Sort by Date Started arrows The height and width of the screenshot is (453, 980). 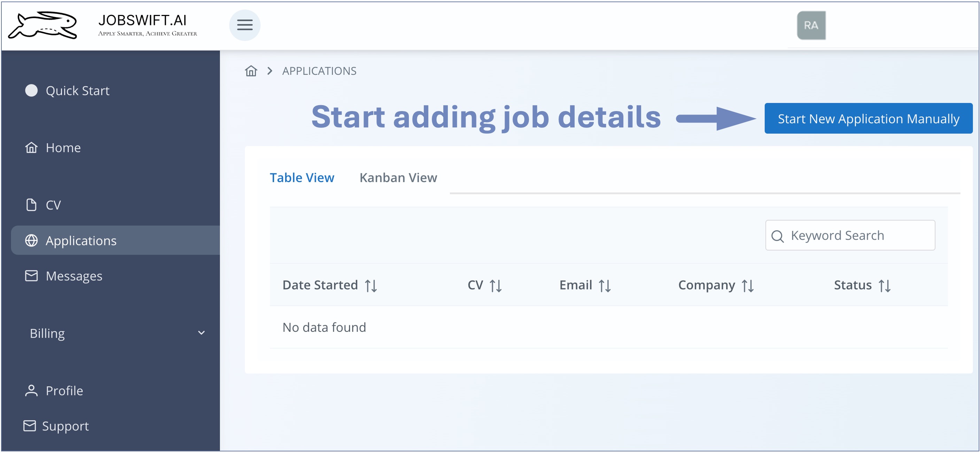click(371, 286)
